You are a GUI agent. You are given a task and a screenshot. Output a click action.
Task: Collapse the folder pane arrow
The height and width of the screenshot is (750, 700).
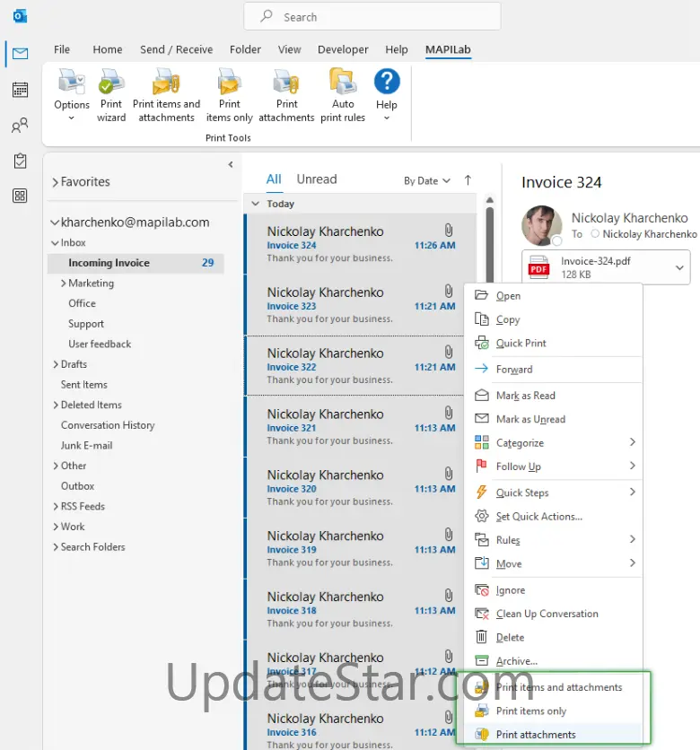pos(231,165)
